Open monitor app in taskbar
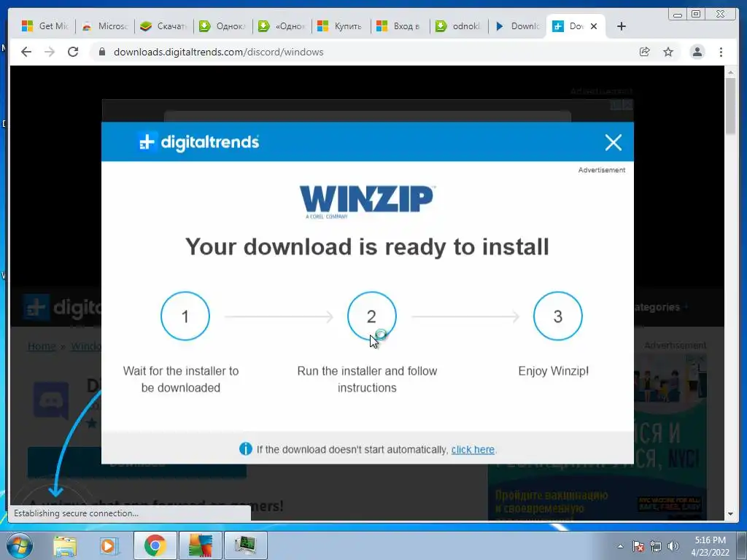The image size is (747, 560). pos(245,545)
